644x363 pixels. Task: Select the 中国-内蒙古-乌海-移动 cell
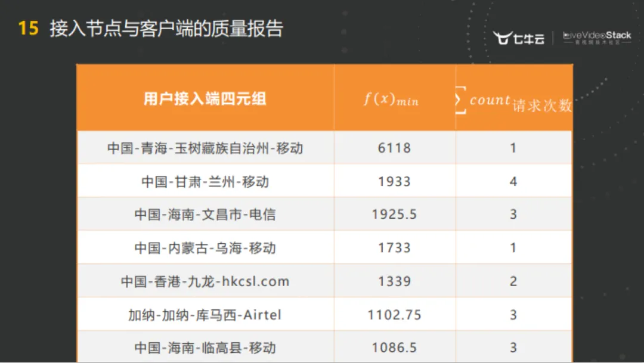[205, 248]
